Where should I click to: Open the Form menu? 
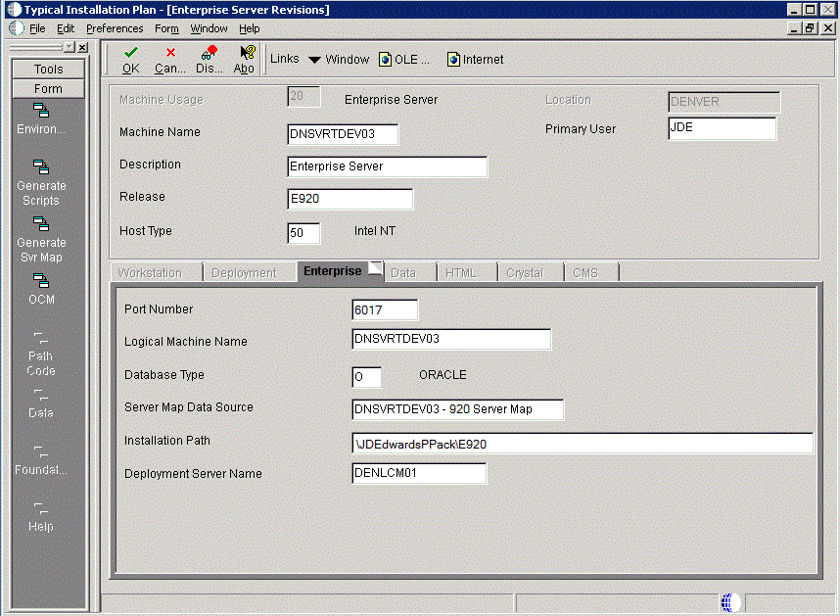(166, 28)
